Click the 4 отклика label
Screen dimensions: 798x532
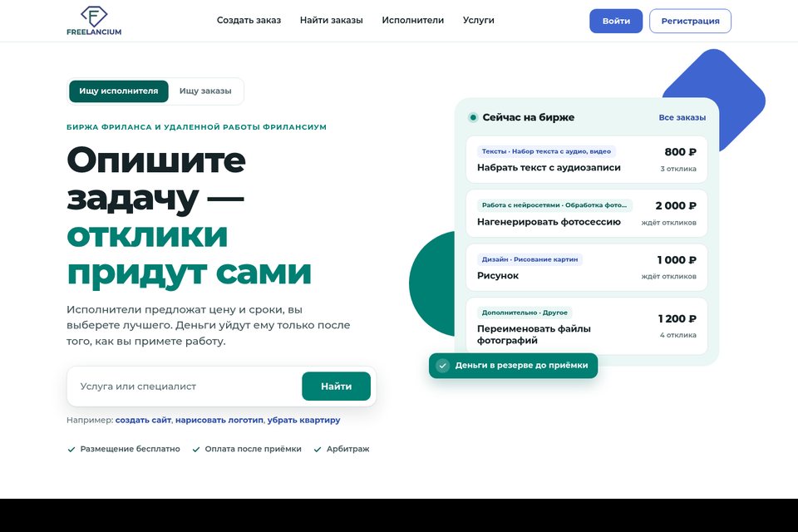coord(678,336)
